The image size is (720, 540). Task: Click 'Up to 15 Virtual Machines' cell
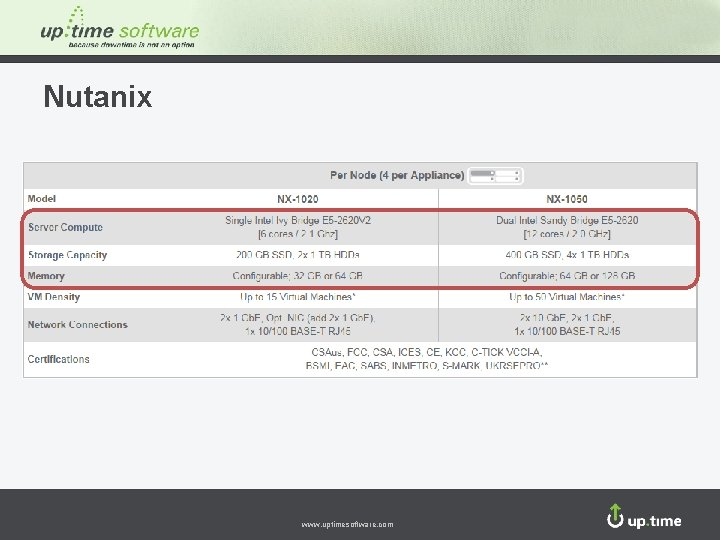(298, 297)
